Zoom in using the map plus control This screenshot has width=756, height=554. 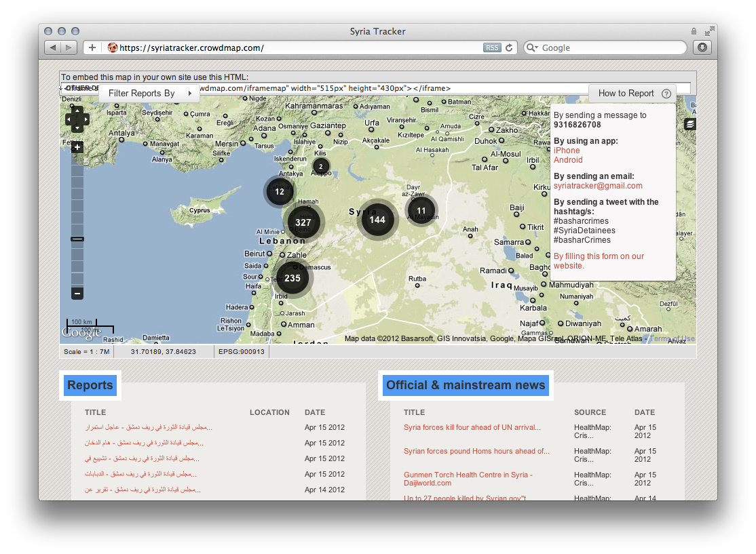(77, 146)
